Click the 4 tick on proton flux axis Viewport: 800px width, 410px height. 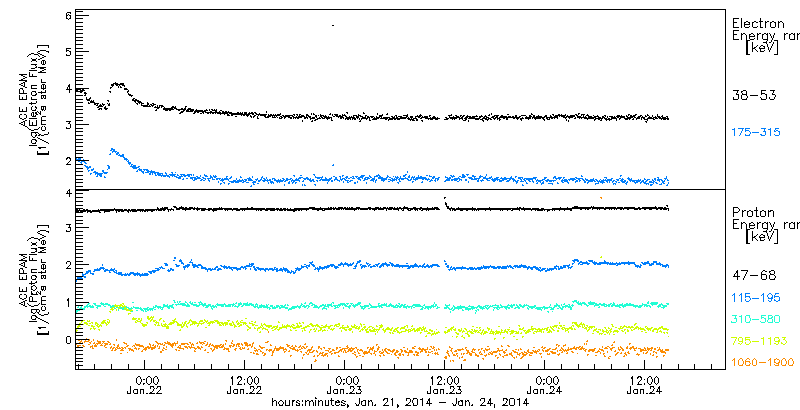pos(66,193)
